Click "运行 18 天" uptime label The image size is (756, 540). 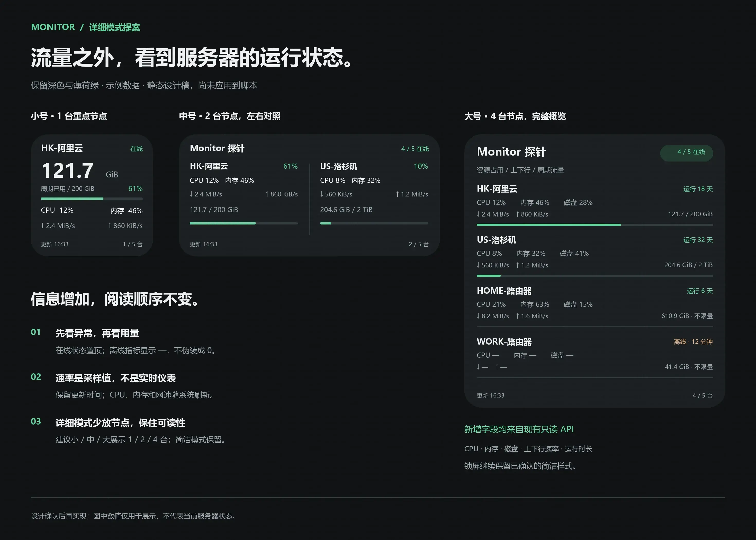coord(698,189)
